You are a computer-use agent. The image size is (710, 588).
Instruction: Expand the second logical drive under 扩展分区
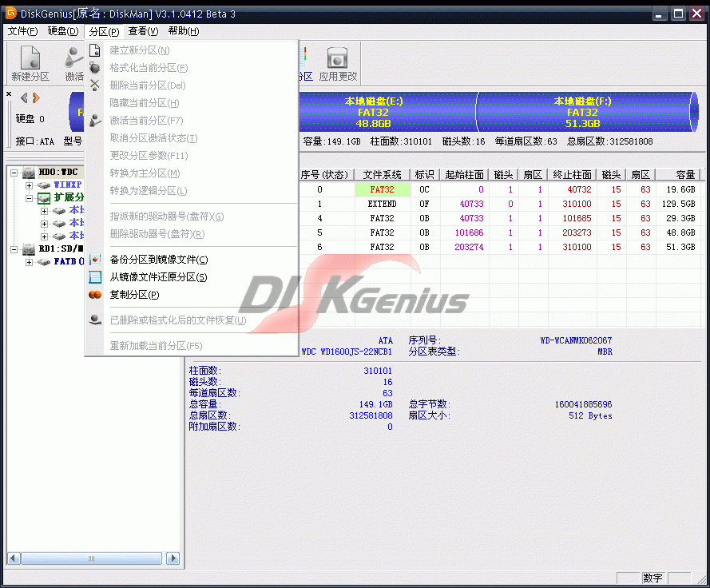[x=44, y=224]
